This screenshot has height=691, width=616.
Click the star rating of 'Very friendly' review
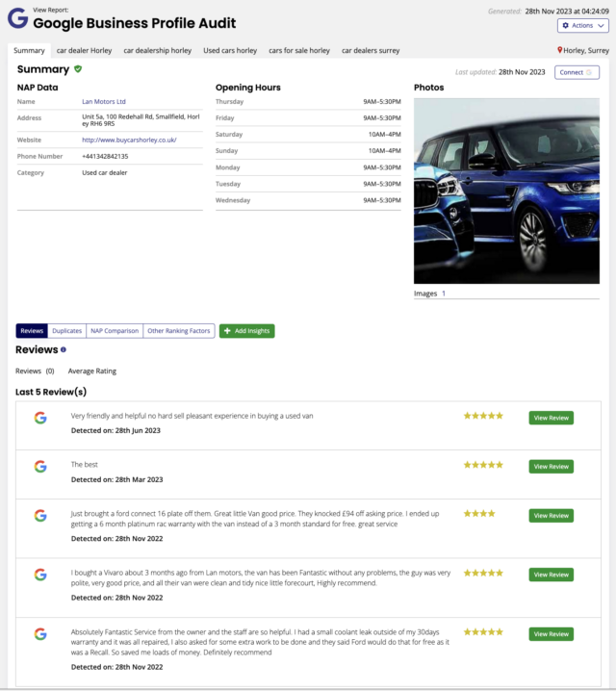point(483,416)
